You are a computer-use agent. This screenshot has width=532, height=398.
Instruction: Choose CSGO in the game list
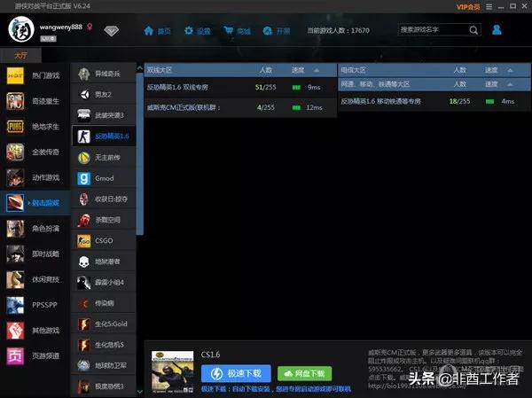click(x=104, y=240)
